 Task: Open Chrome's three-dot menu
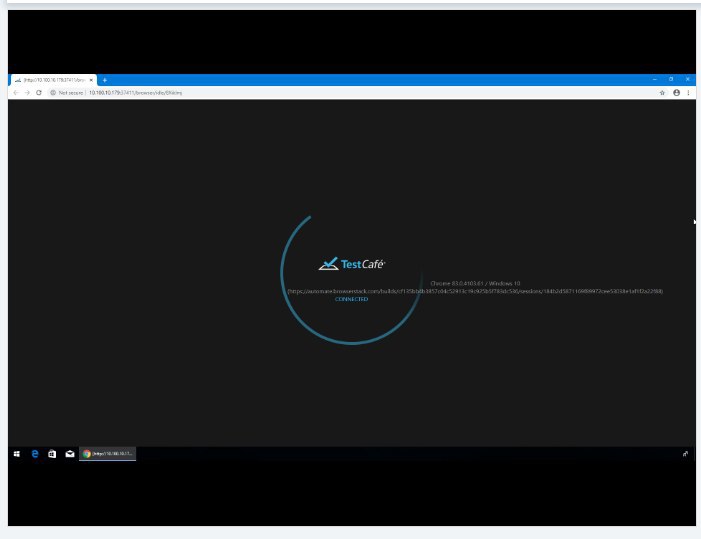(688, 93)
